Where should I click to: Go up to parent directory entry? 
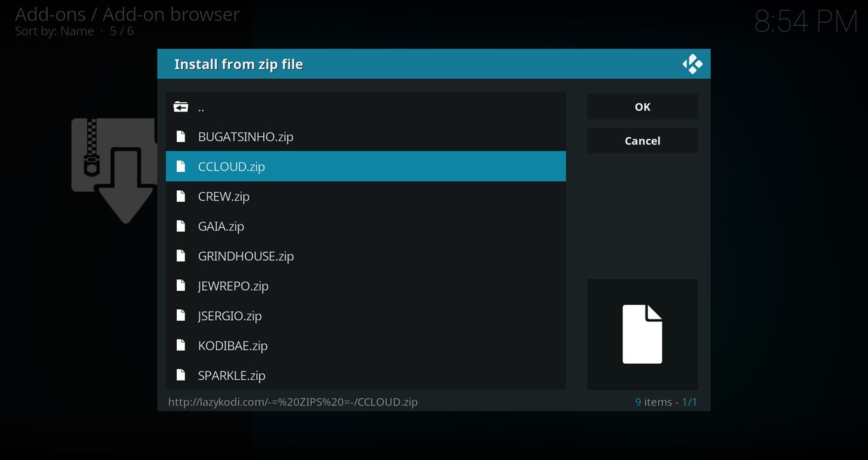pos(201,108)
